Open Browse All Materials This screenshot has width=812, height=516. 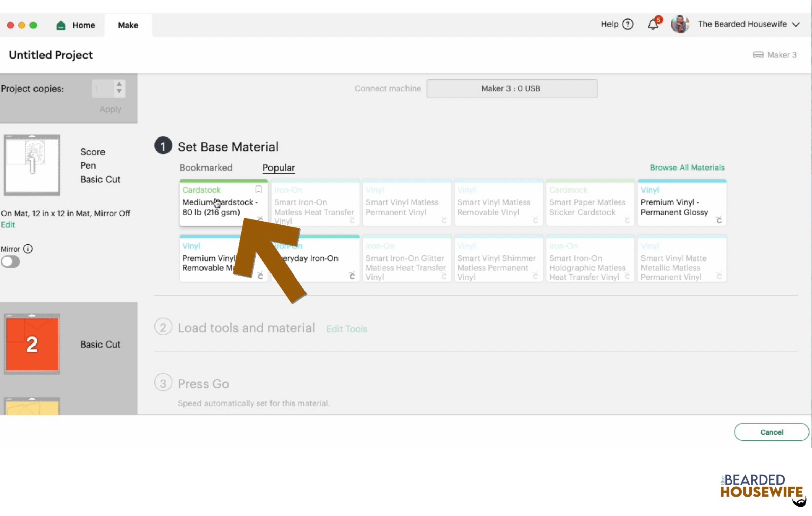coord(687,168)
